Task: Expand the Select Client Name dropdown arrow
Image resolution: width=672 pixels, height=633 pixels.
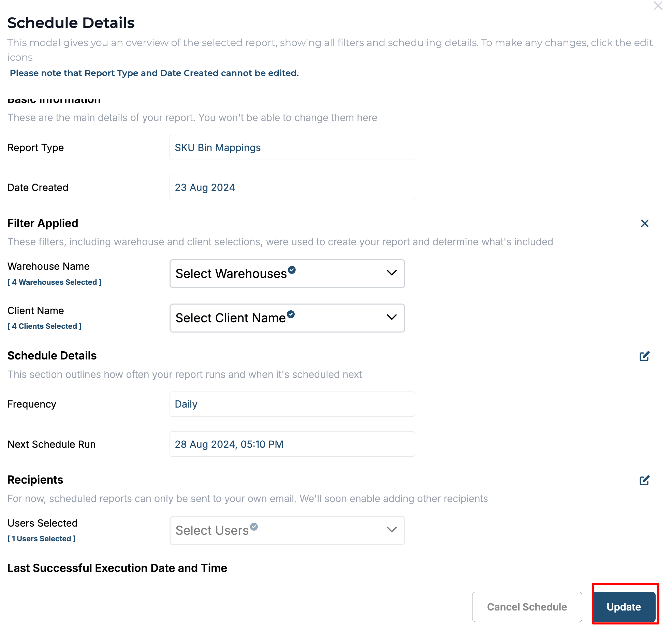Action: click(x=392, y=317)
